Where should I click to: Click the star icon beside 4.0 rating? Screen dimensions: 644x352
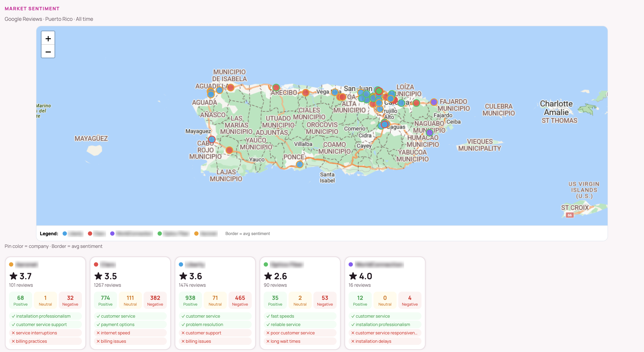353,276
